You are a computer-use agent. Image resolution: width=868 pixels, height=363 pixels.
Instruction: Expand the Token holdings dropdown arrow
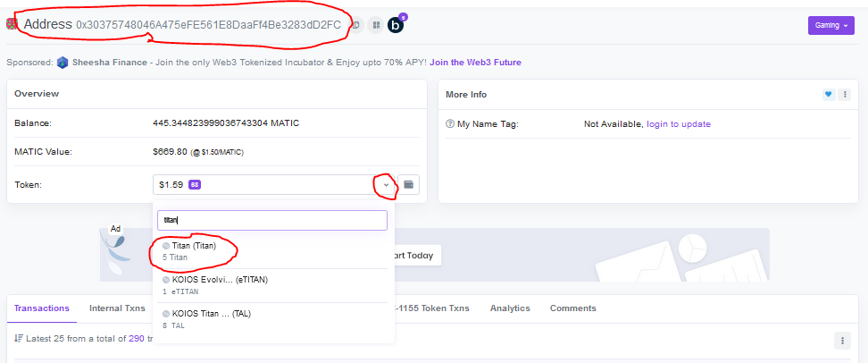pos(386,184)
